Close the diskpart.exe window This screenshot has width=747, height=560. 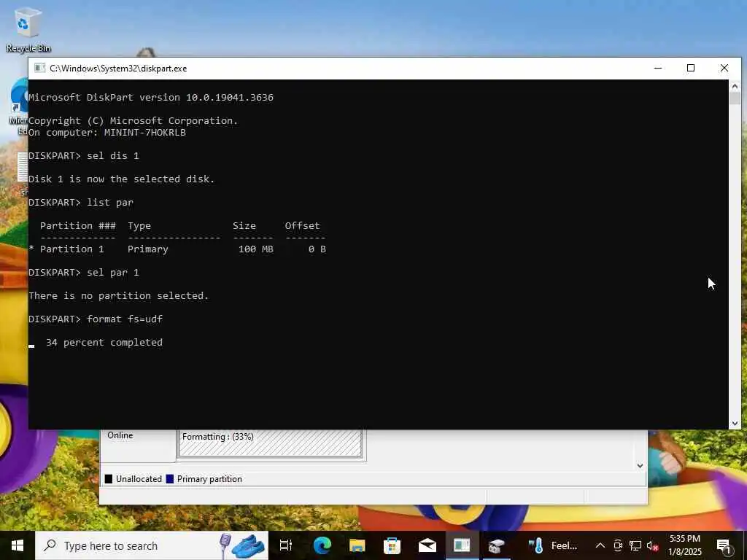click(x=724, y=68)
